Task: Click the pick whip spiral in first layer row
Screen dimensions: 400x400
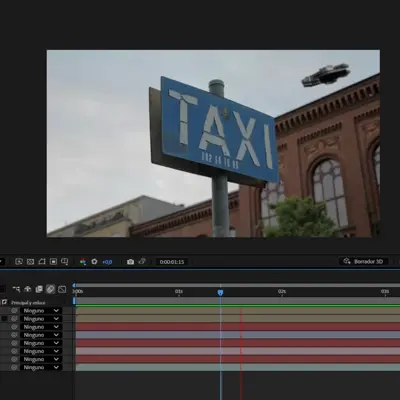Action: (14, 311)
